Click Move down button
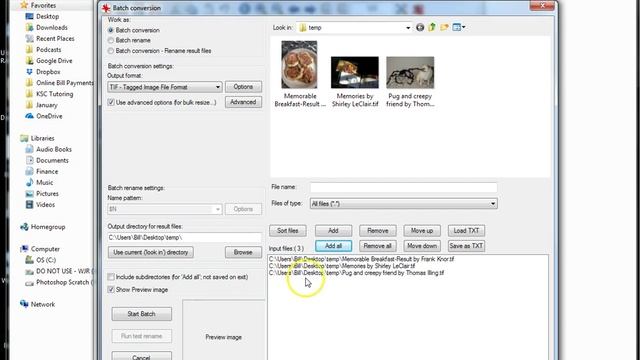Viewport: 640px width, 360px height. [x=422, y=246]
